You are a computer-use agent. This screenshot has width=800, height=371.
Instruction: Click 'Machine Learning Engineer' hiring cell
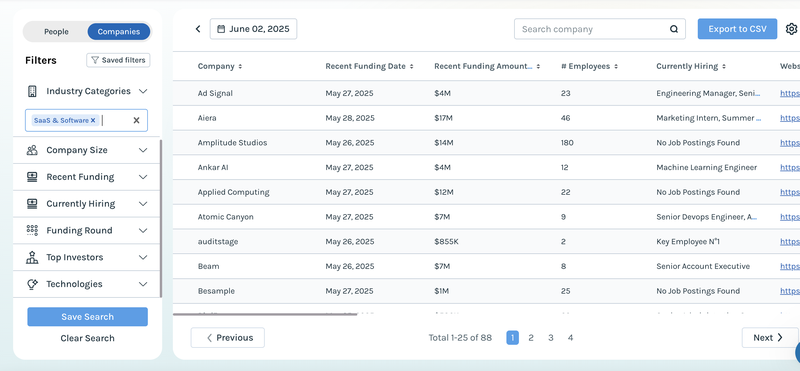(707, 167)
